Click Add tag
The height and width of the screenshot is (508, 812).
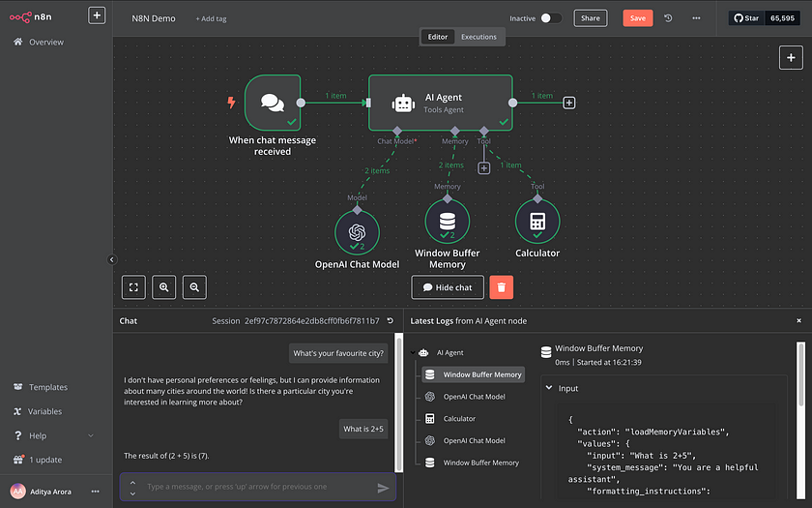coord(212,18)
